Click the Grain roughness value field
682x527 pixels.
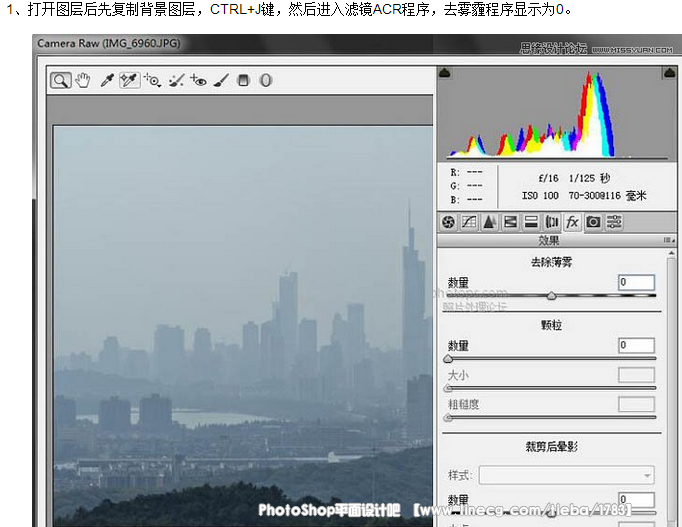(x=636, y=404)
